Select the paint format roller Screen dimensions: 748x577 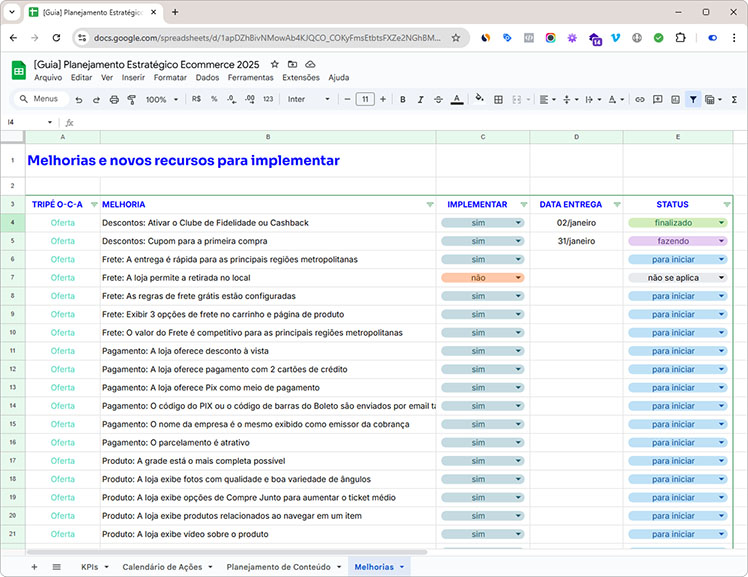(132, 100)
